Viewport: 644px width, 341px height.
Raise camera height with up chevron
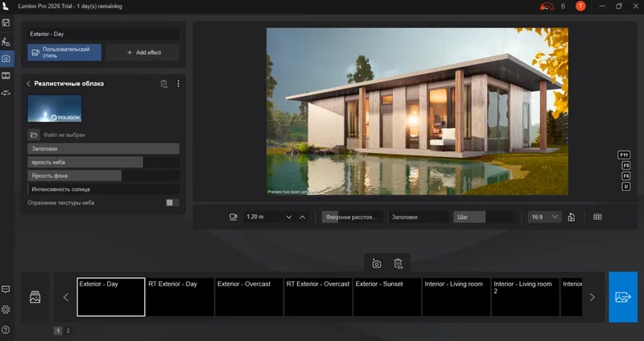pyautogui.click(x=303, y=217)
